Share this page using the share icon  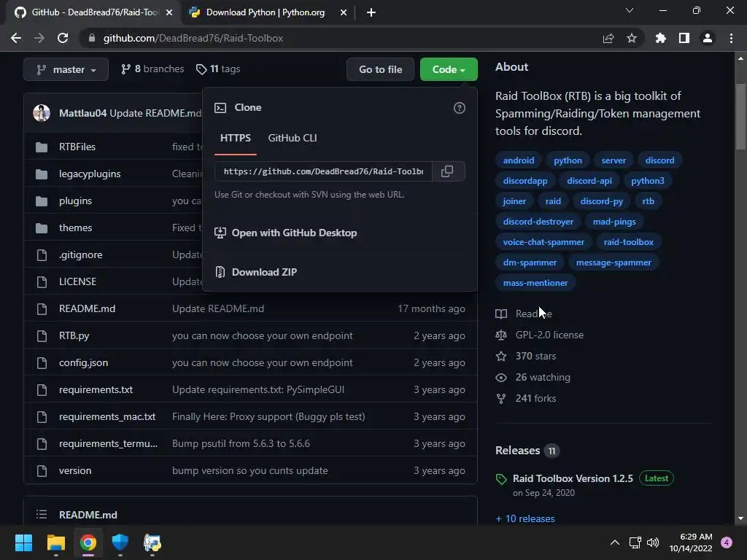608,38
